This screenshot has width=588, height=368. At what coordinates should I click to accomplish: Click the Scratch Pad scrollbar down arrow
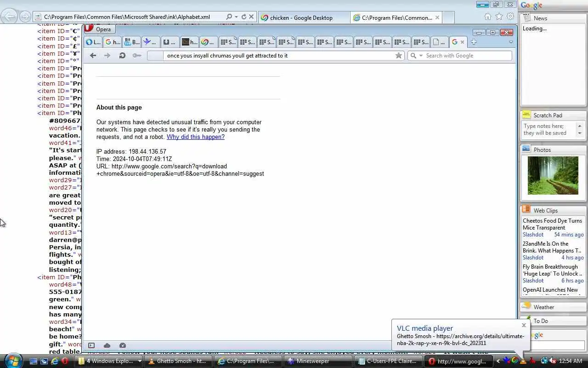click(580, 133)
